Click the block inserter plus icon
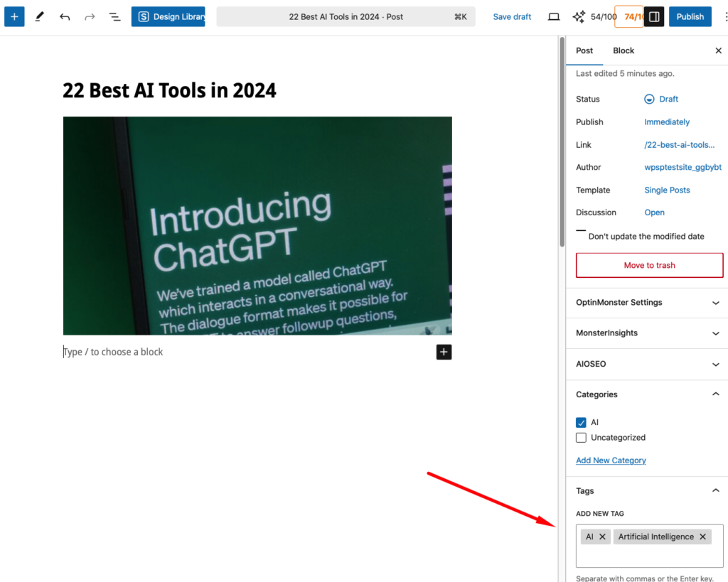The height and width of the screenshot is (582, 728). click(14, 16)
